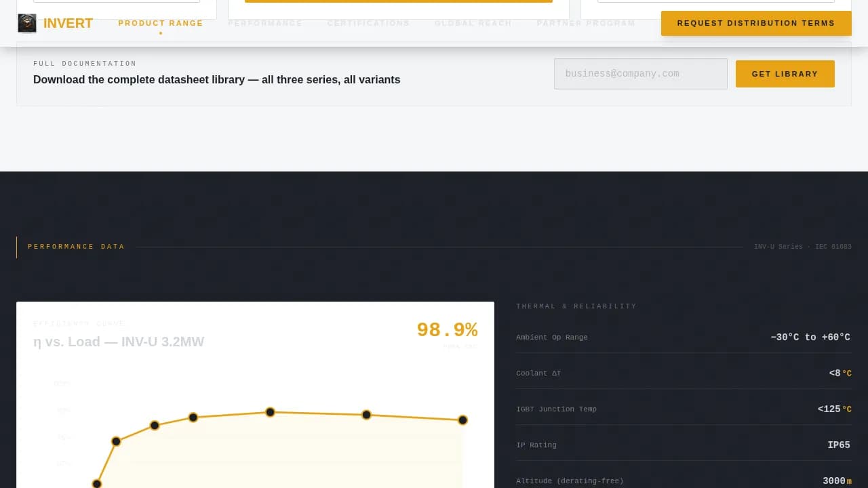Navigate to Global Reach section
This screenshot has width=868, height=488.
[x=473, y=23]
